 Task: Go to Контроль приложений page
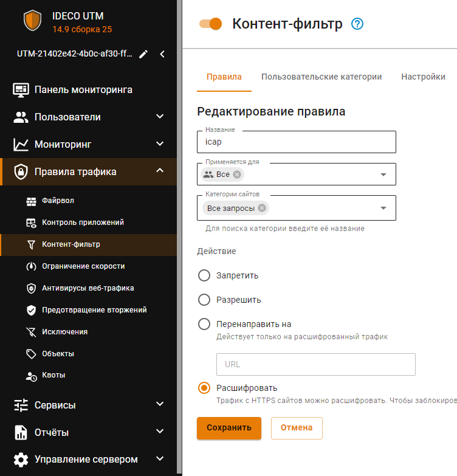[x=83, y=222]
